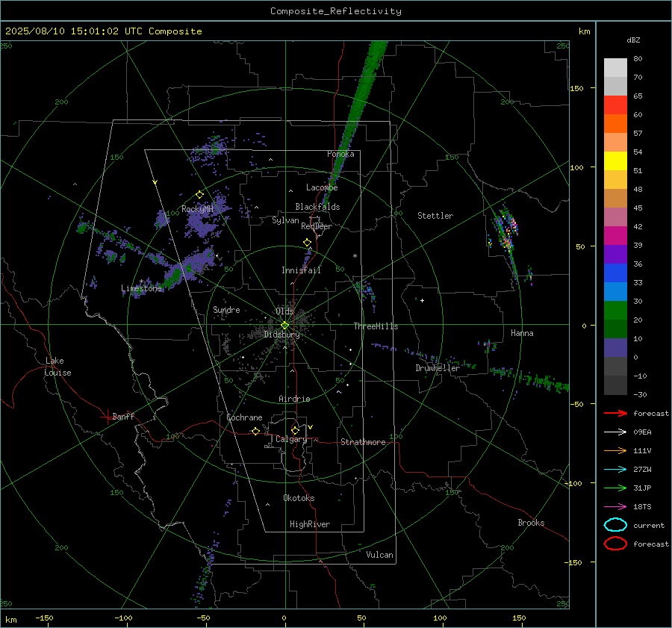Click the green 31JP arrow legend
This screenshot has height=628, width=672.
(x=615, y=488)
